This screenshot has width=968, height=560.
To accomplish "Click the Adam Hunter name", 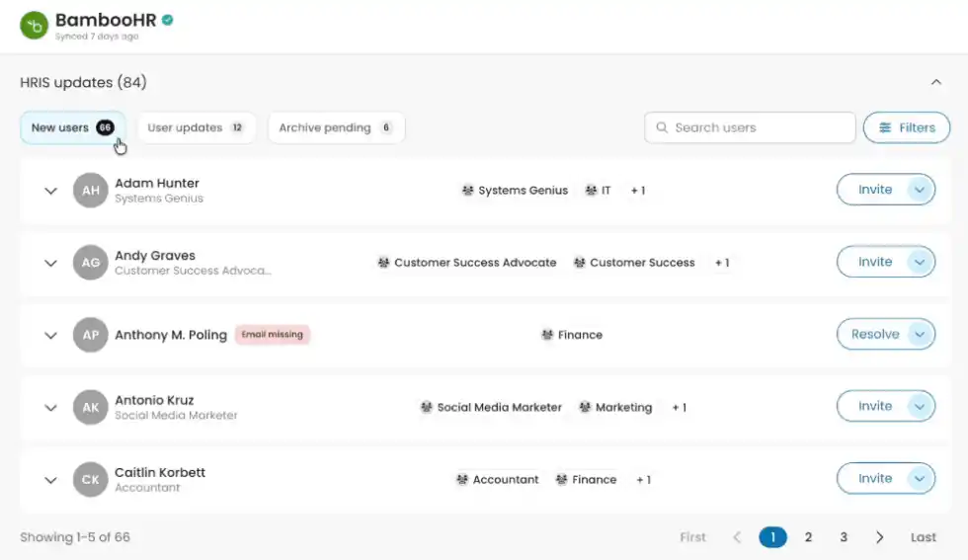I will tap(157, 184).
